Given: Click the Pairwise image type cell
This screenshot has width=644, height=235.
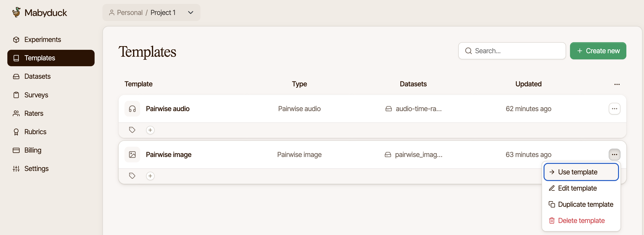Looking at the screenshot, I should [299, 155].
